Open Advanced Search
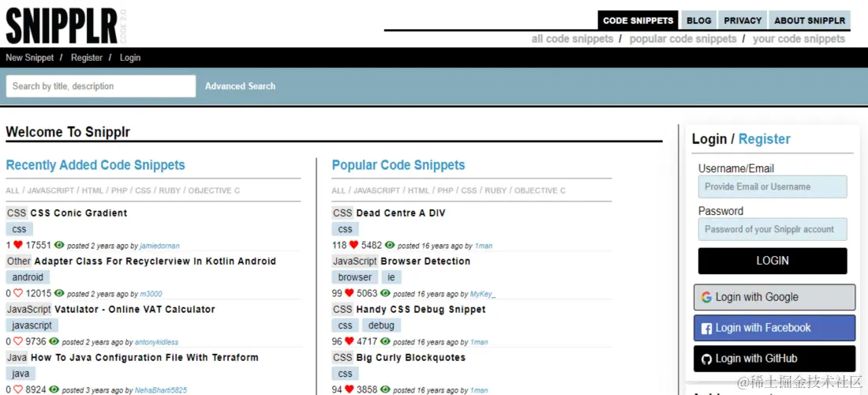Viewport: 868px width, 395px height. 240,86
